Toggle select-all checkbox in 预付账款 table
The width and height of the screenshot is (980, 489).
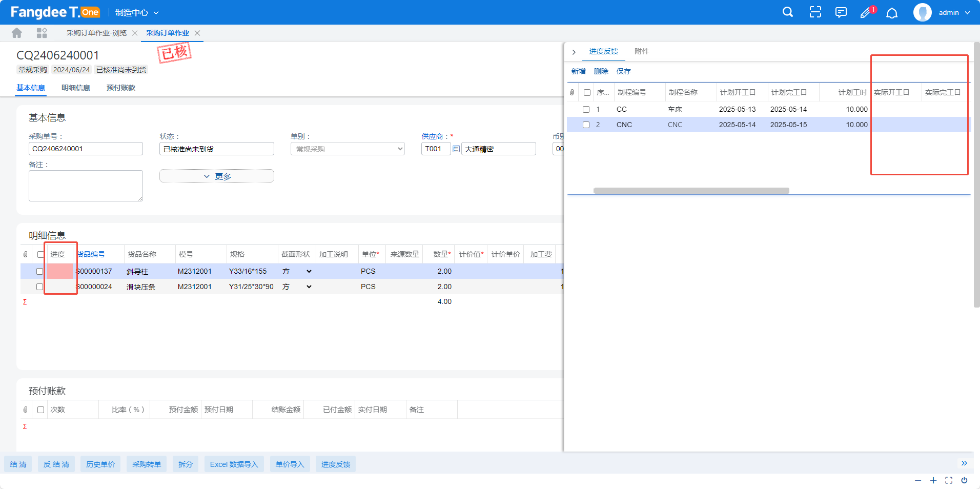40,410
